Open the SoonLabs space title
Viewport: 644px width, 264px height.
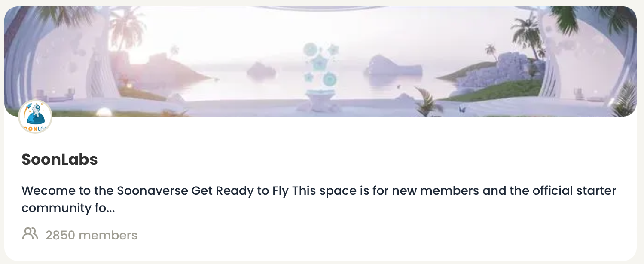(60, 160)
